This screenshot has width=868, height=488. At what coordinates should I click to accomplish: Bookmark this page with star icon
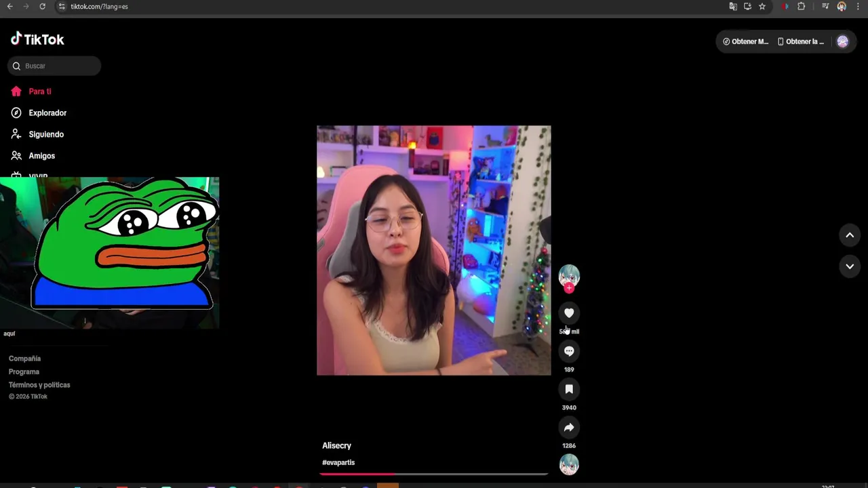(762, 6)
